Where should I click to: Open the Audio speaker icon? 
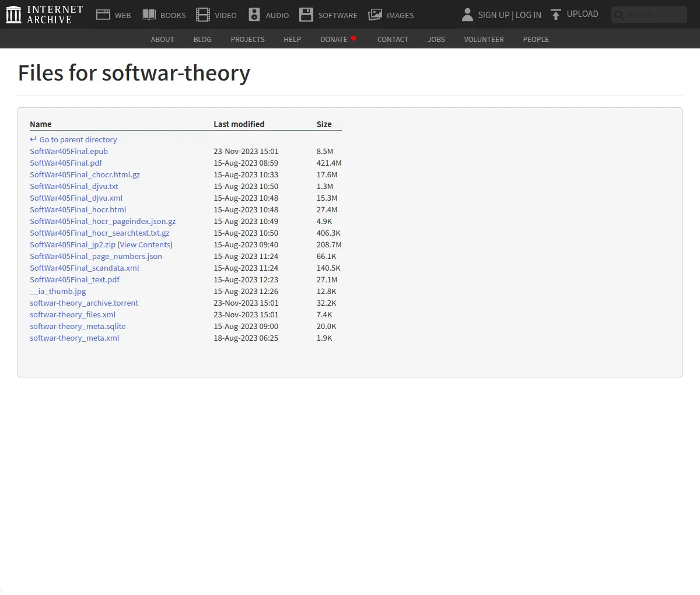(254, 15)
